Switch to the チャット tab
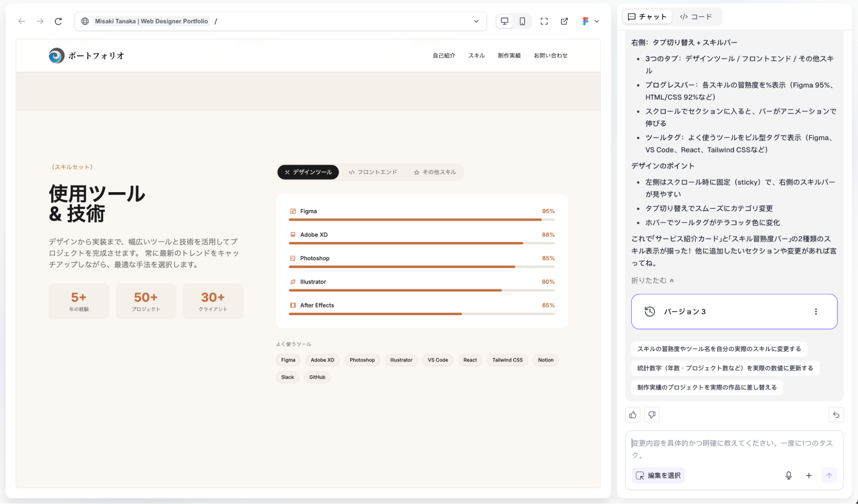The width and height of the screenshot is (858, 504). [x=647, y=16]
